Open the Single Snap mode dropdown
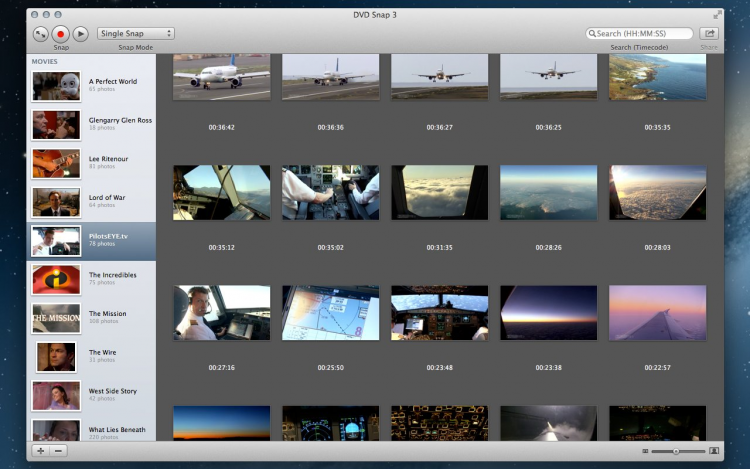This screenshot has width=750, height=469. (x=136, y=33)
